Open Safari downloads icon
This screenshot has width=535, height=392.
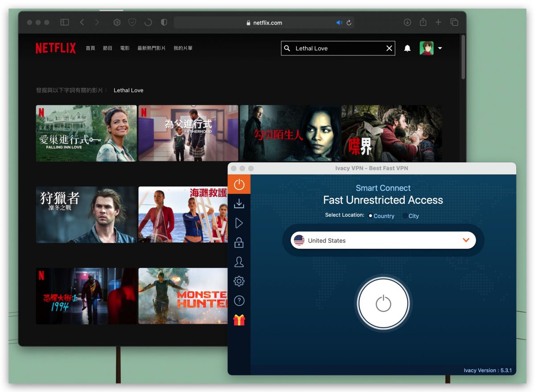(x=407, y=22)
